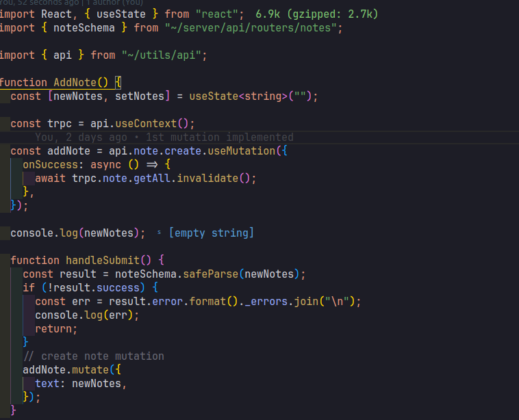Click the git blame note "1st mutation implemented"
Viewport: 519px width, 420px height.
click(220, 137)
